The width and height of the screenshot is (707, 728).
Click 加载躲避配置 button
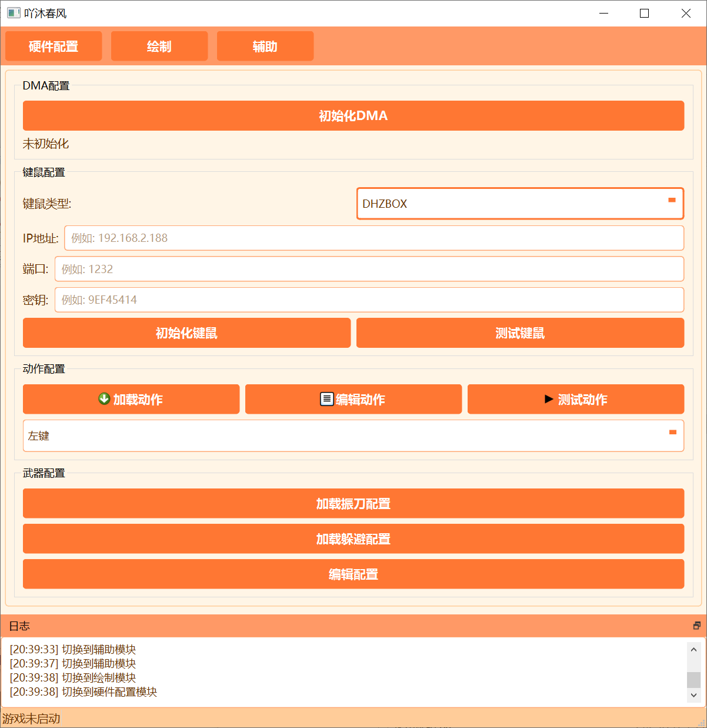(353, 539)
